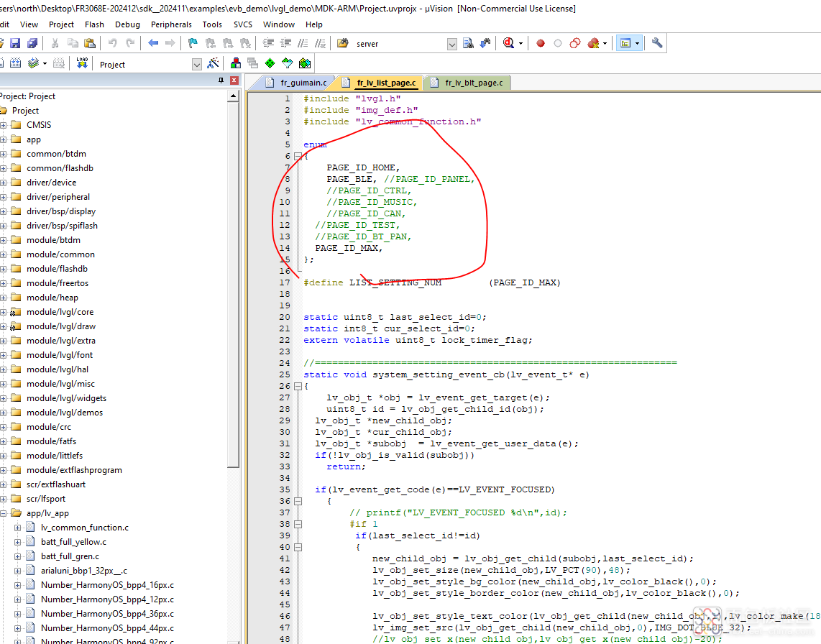Expand the module/lvgl/core group
The image size is (821, 644).
[3, 312]
